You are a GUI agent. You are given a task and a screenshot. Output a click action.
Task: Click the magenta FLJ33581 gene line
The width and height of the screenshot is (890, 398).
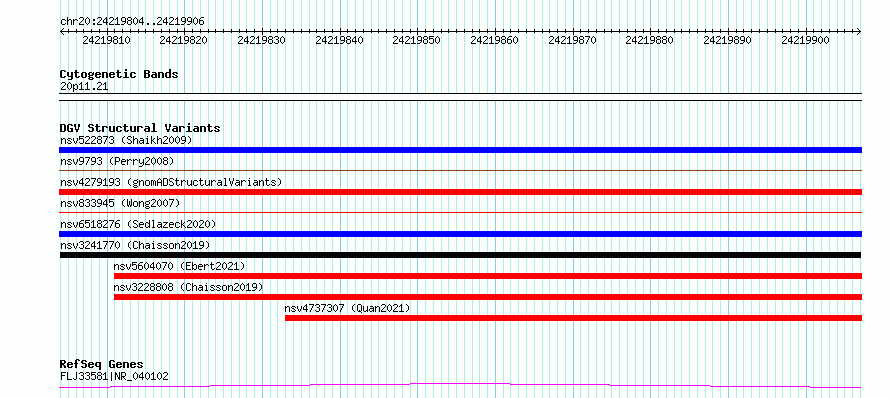coord(460,386)
